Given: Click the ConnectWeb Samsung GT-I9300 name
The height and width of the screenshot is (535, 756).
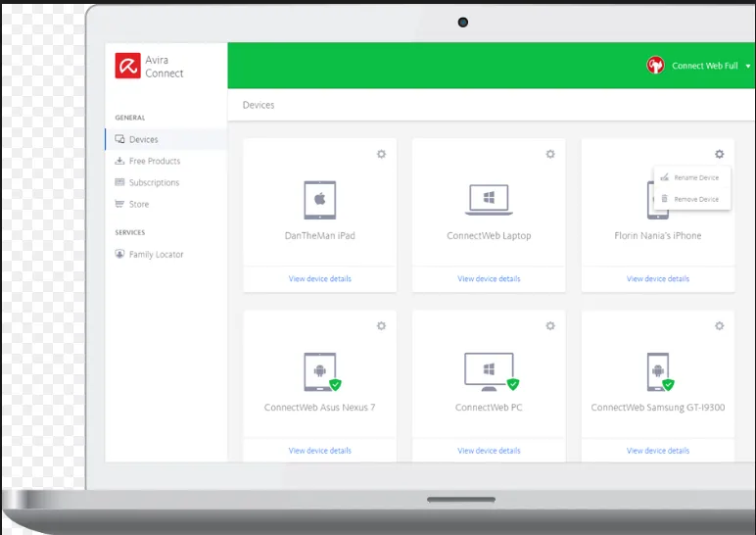Looking at the screenshot, I should tap(658, 408).
